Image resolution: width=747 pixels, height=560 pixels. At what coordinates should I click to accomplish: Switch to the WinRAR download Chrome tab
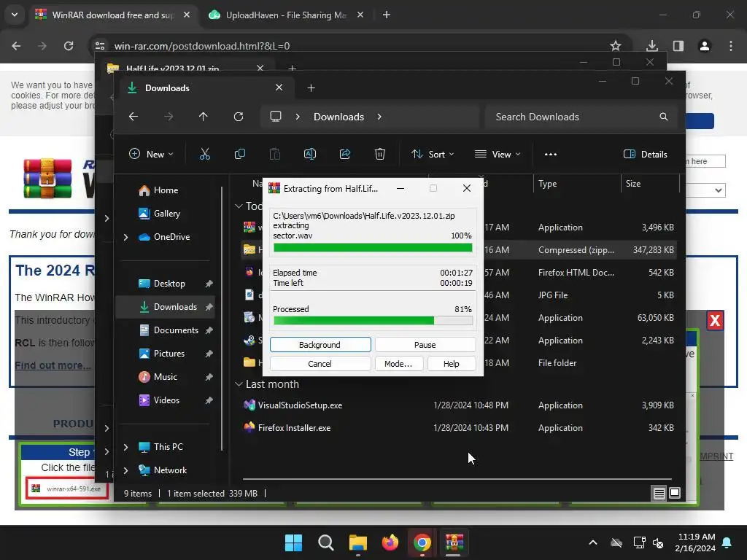[112, 15]
